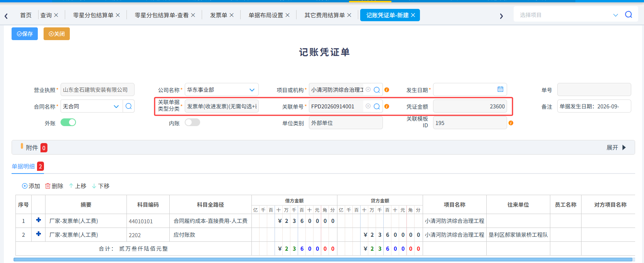644x263 pixels.
Task: Expand row 2 with the plus icon
Action: [x=38, y=234]
